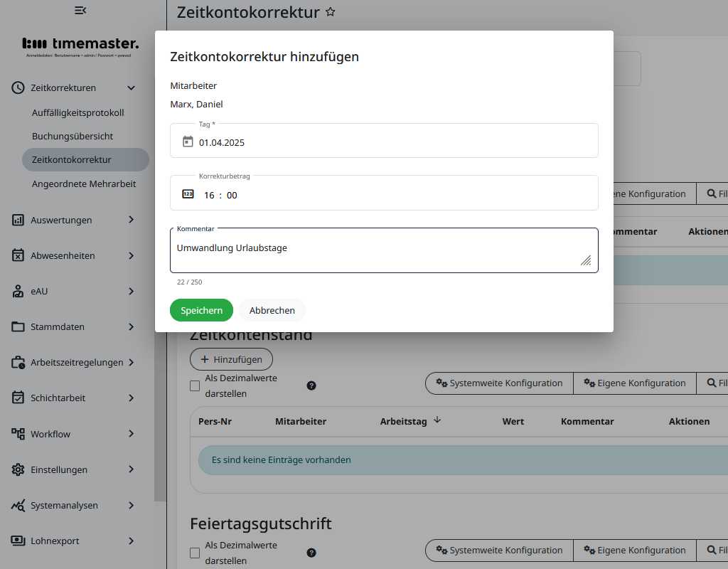Image resolution: width=728 pixels, height=569 pixels.
Task: Save the correction with Speichern
Action: (x=201, y=310)
